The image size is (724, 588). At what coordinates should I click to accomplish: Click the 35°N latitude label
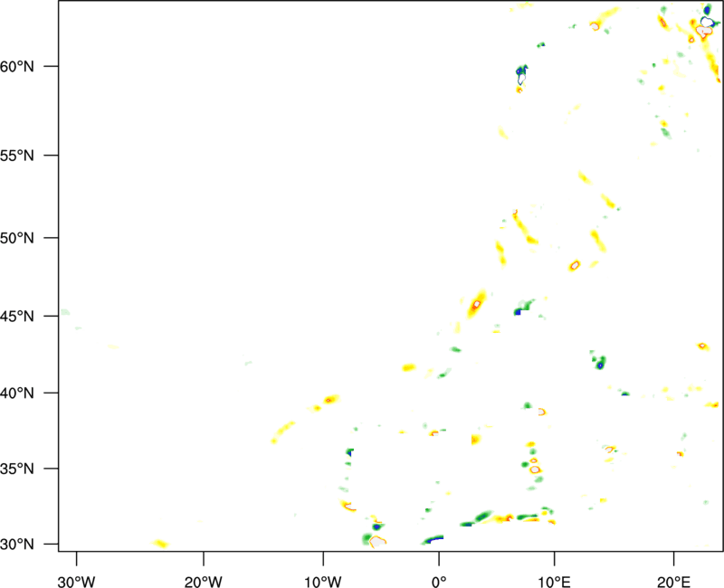pyautogui.click(x=17, y=469)
